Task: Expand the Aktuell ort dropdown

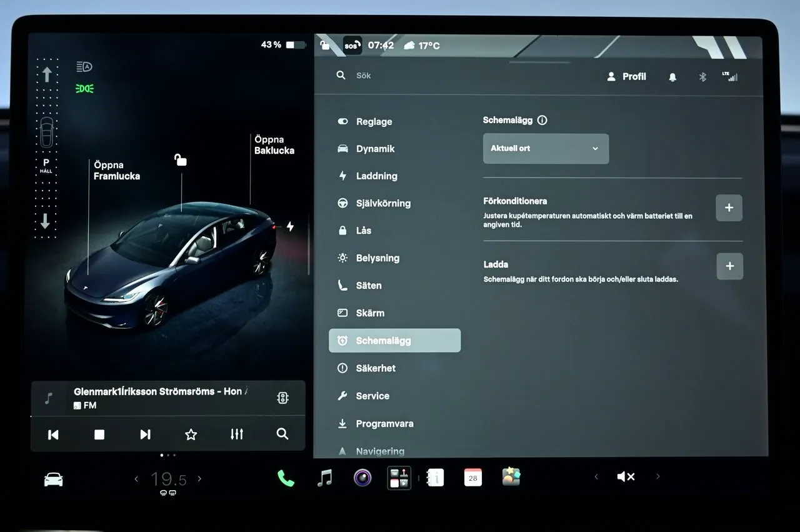Action: (546, 149)
